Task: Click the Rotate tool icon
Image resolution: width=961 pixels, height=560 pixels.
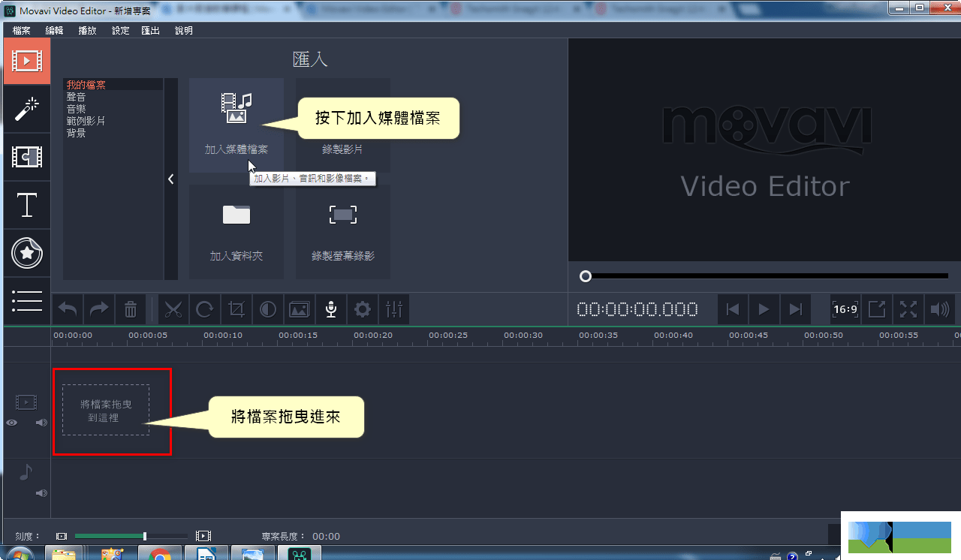Action: click(x=205, y=309)
